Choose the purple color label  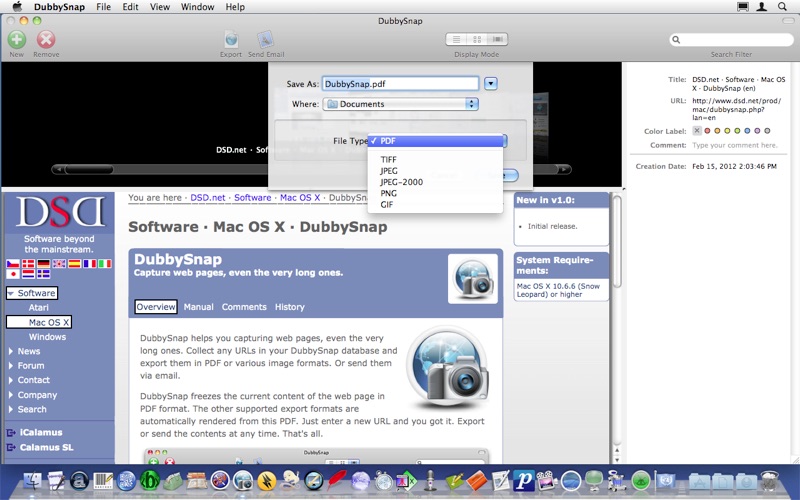[757, 131]
